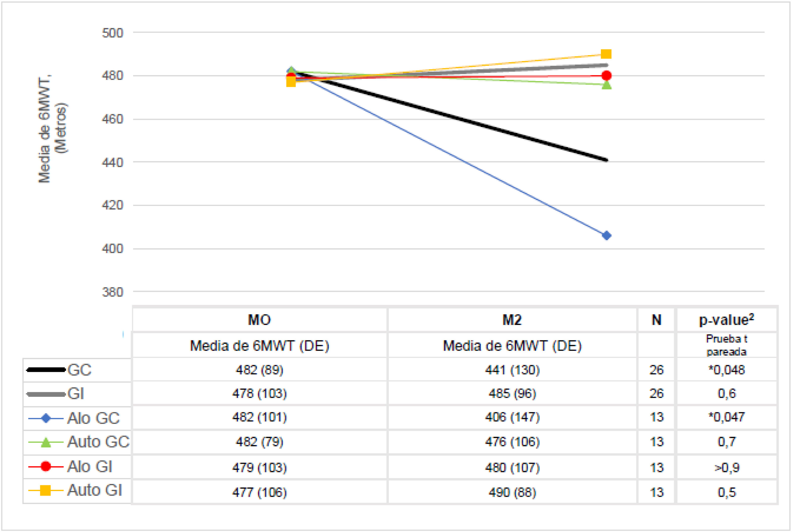792x532 pixels.
Task: Select the M2 column header
Action: point(512,320)
